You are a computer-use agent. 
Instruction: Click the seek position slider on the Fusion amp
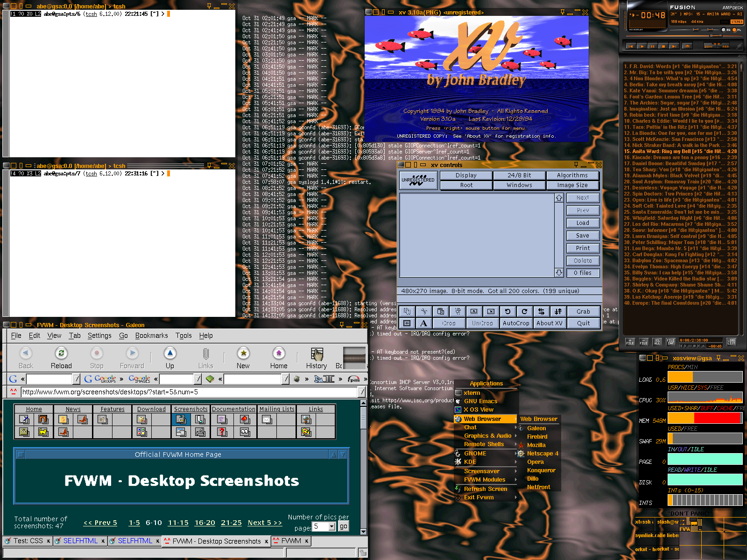click(x=716, y=35)
